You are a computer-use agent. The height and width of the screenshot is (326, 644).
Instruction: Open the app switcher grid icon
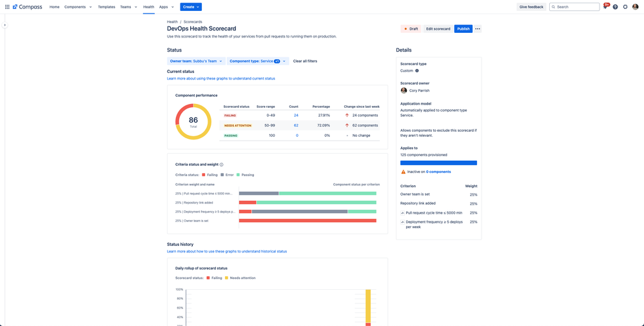[7, 7]
